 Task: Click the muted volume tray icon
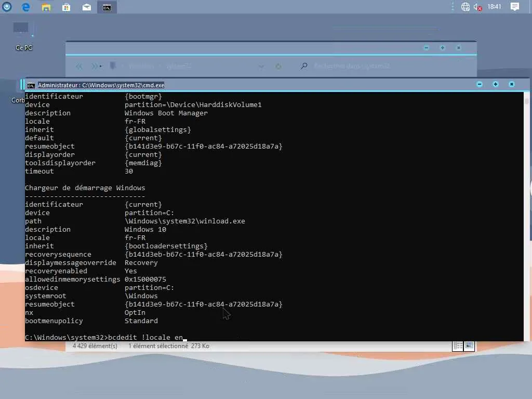pyautogui.click(x=478, y=7)
